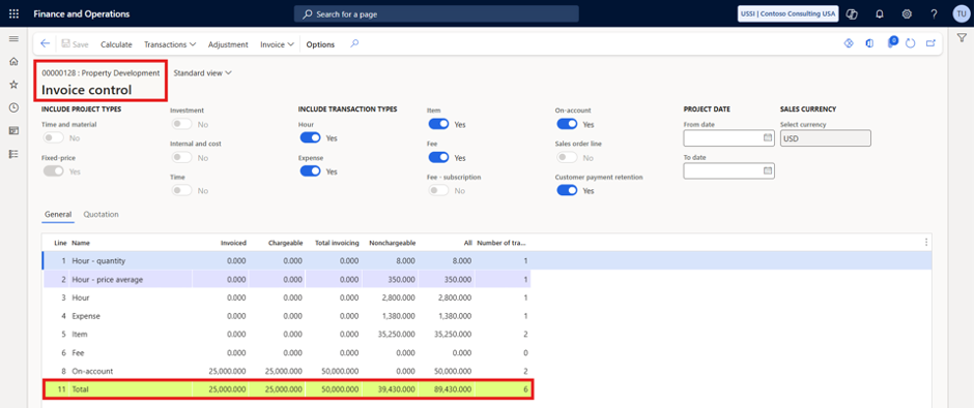Open Modules list icon in sidebar

(x=13, y=154)
